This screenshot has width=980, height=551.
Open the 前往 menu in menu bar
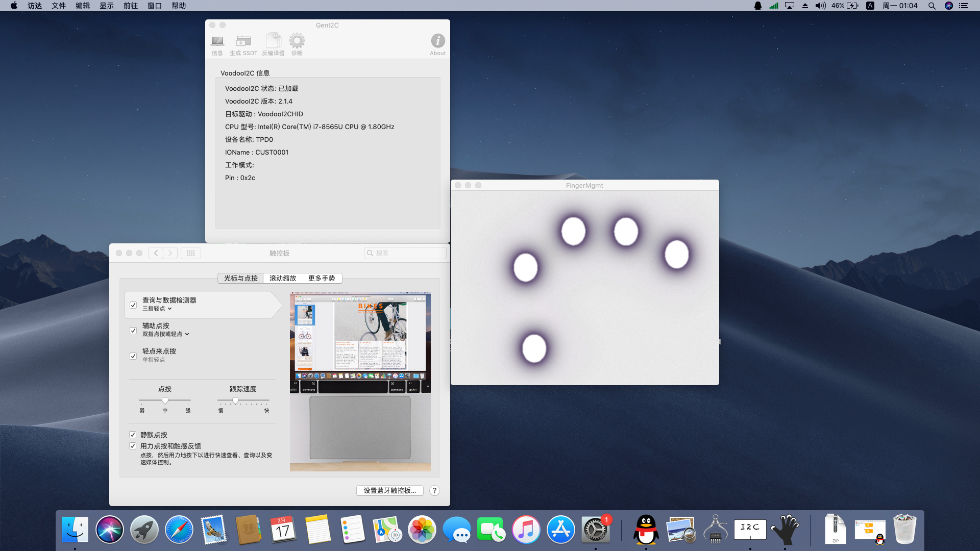click(131, 6)
